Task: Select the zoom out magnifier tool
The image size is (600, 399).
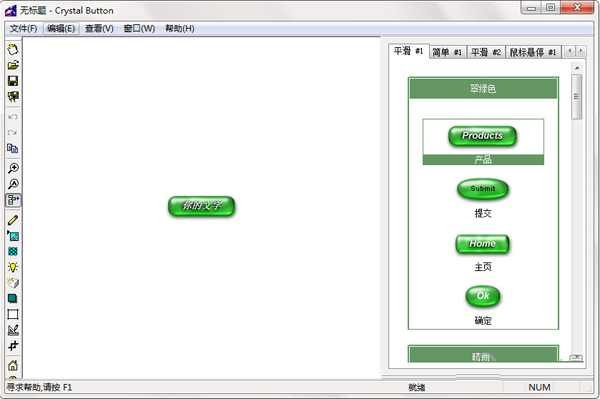Action: tap(13, 184)
